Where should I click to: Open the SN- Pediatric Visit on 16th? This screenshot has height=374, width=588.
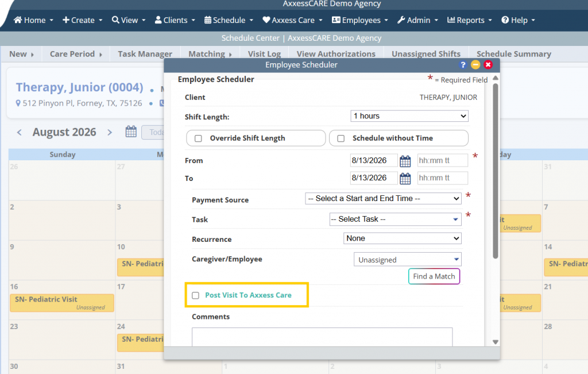pyautogui.click(x=62, y=303)
